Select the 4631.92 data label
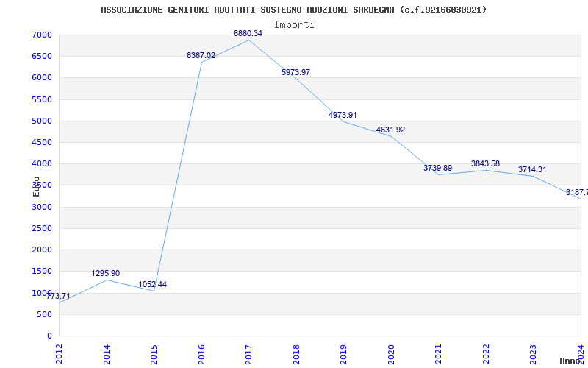The image size is (588, 368). (x=391, y=130)
